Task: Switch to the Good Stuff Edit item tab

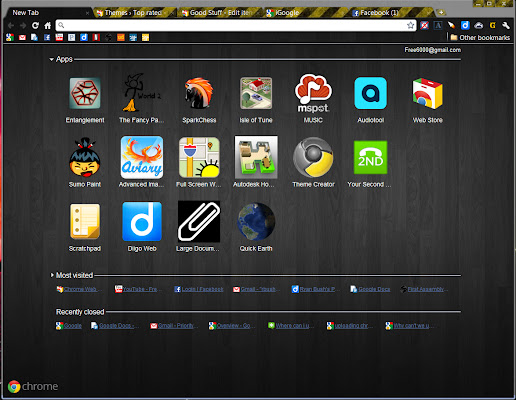Action: click(220, 13)
